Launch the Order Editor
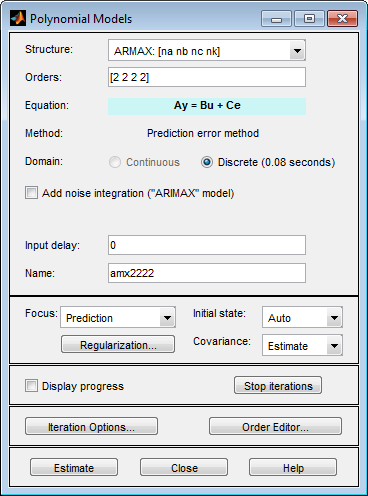 click(275, 426)
